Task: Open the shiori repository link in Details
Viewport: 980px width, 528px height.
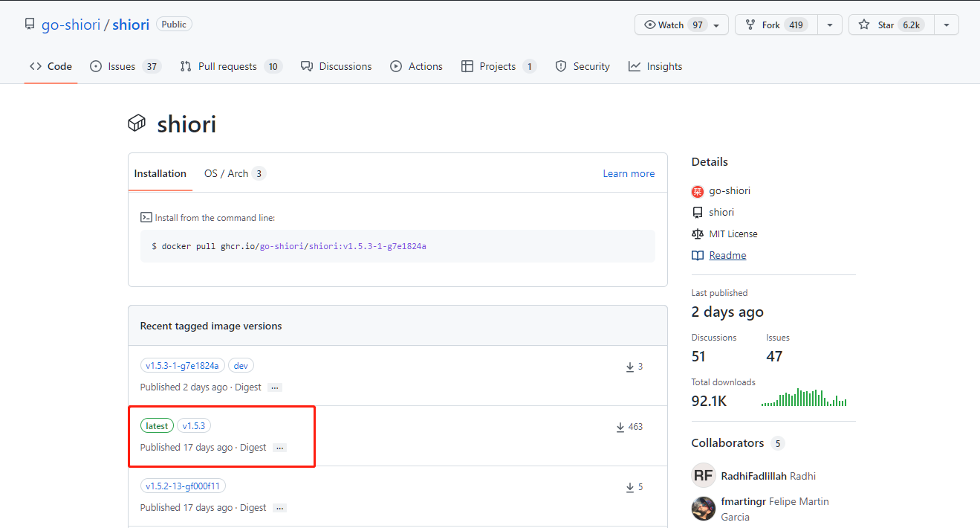Action: click(721, 212)
